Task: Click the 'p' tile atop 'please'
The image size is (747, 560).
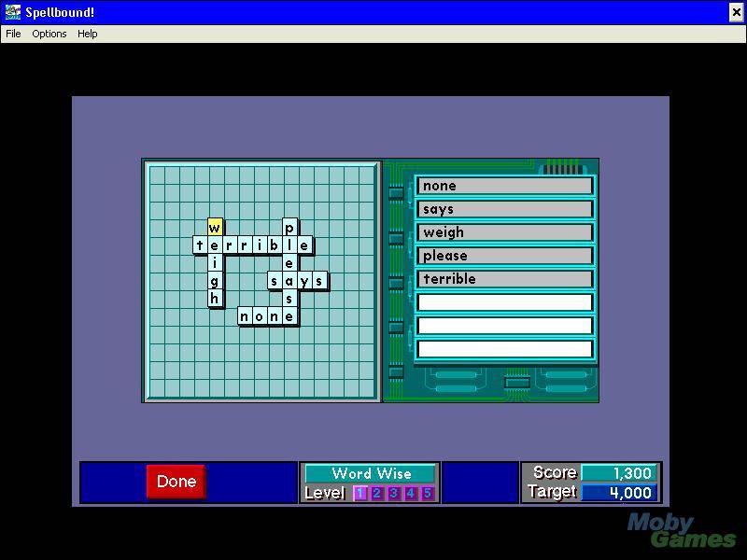Action: (289, 228)
